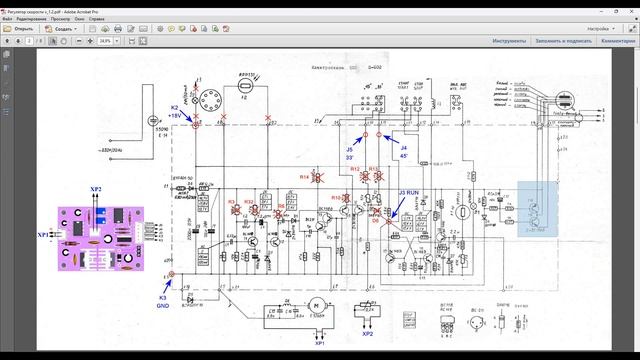
Task: Click the blue highlighted area in schematic
Action: pyautogui.click(x=538, y=209)
